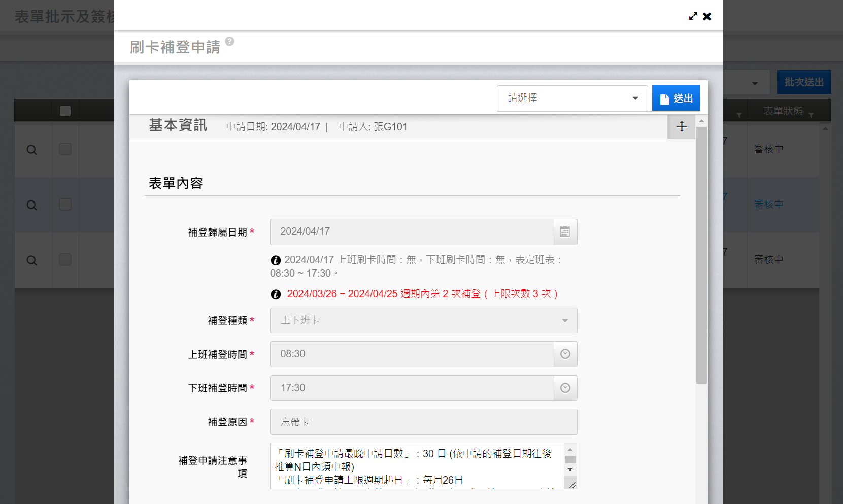Click the help question mark beside 刷卡補登申請
The width and height of the screenshot is (843, 504).
[230, 41]
